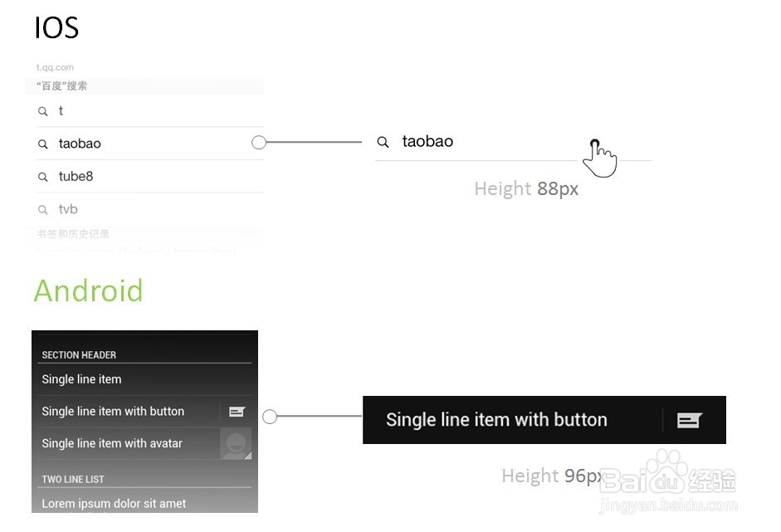Screen dimensions: 781x532
Task: Tap "Lorem ipsum dolor sit amet" item
Action: (114, 503)
